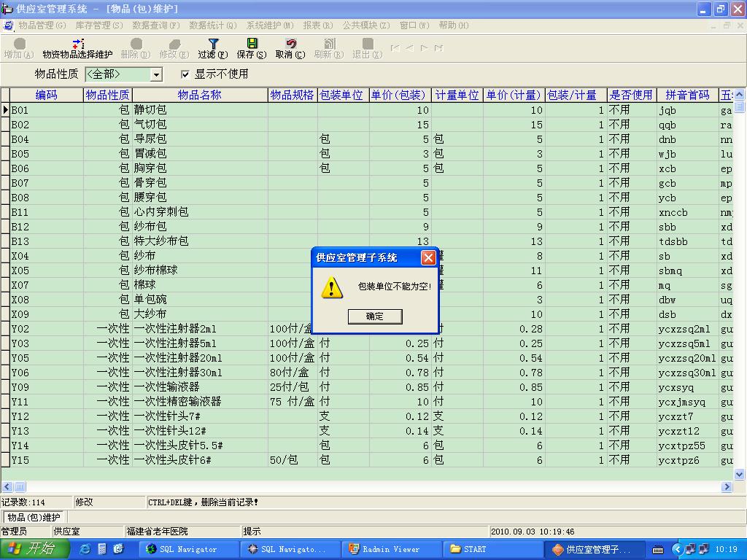Open the 数据统计(Q) menu
Image resolution: width=747 pixels, height=560 pixels.
(212, 26)
